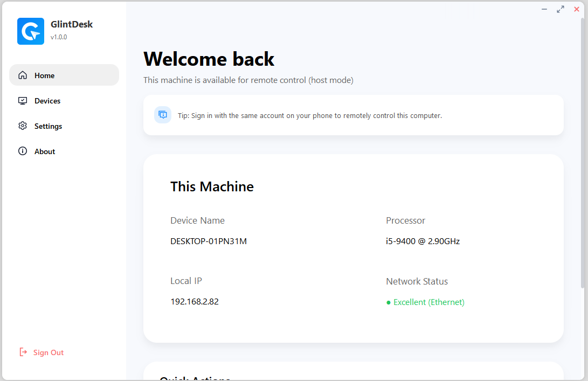Click the GlintDesk logo icon
This screenshot has height=381, width=588.
coord(30,31)
